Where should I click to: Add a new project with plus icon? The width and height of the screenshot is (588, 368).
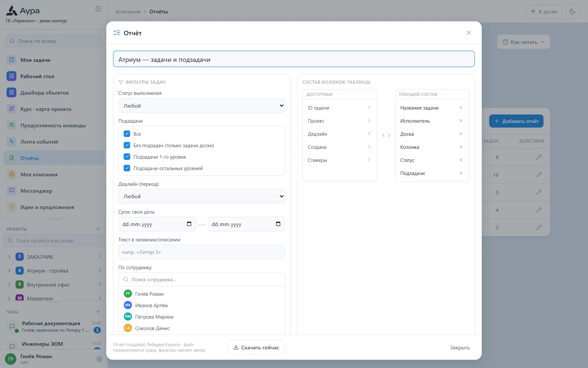click(98, 229)
